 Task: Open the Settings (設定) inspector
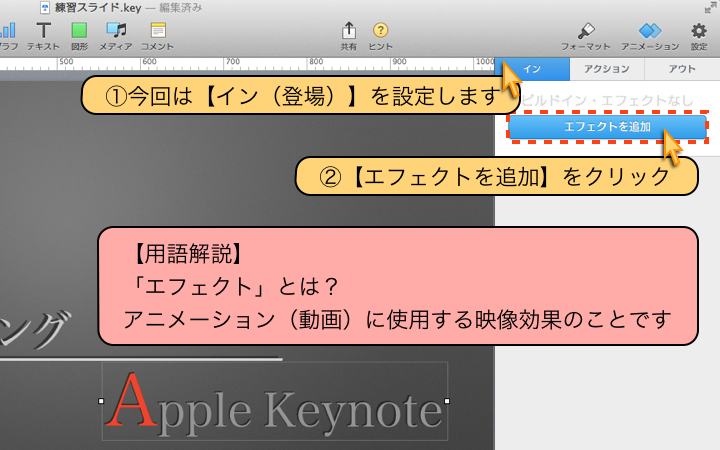pos(699,36)
